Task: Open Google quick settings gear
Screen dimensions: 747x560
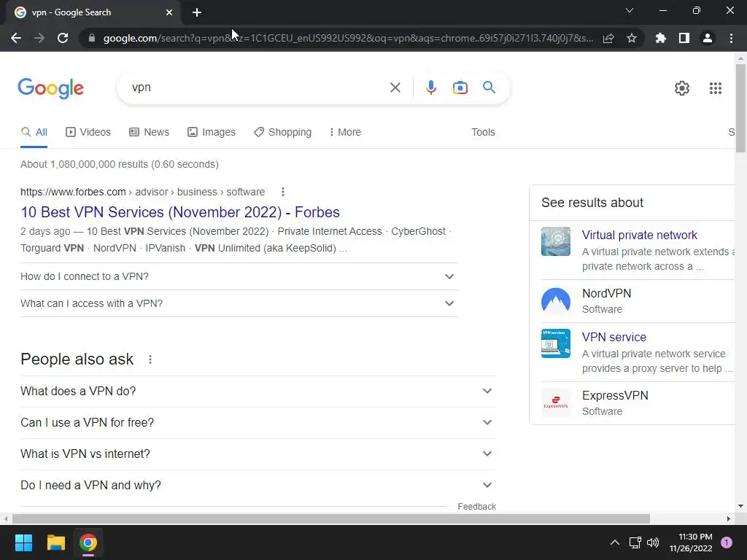Action: coord(682,88)
